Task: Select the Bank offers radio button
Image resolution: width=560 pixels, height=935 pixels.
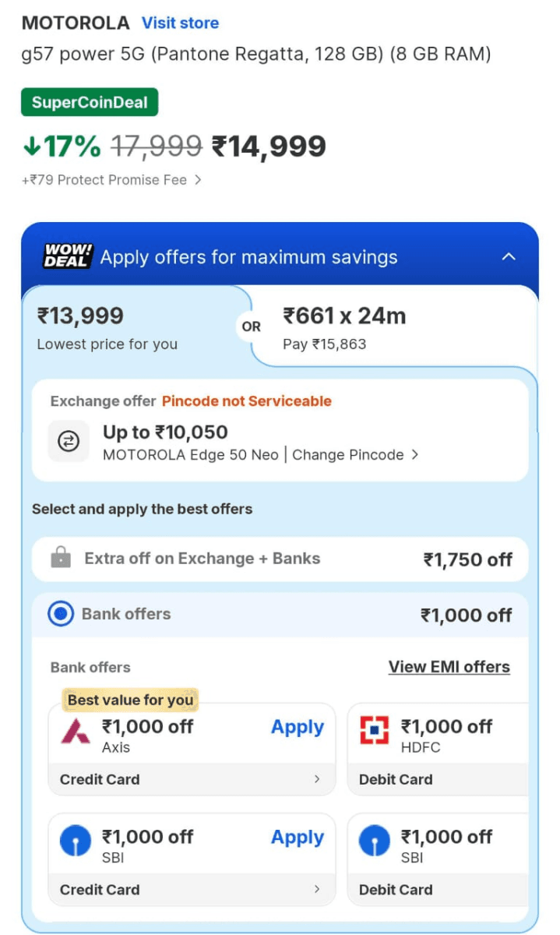Action: pyautogui.click(x=61, y=614)
